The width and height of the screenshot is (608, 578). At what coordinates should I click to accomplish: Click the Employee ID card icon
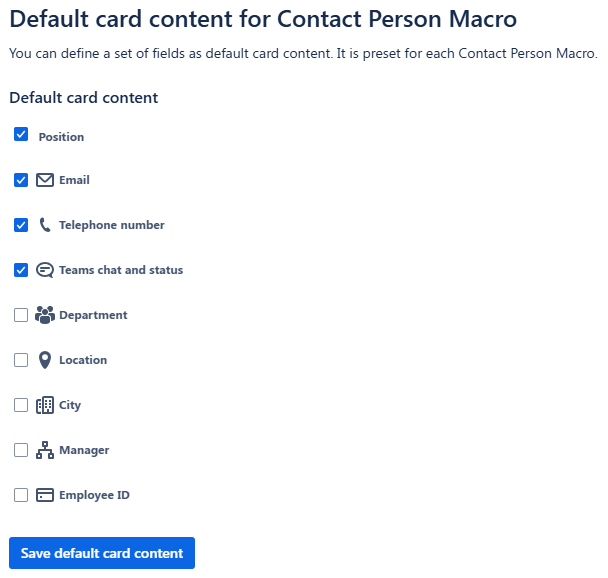tap(44, 495)
